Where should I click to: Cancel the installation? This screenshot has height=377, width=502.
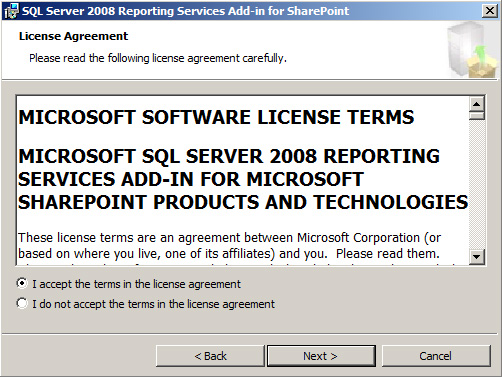pos(436,356)
